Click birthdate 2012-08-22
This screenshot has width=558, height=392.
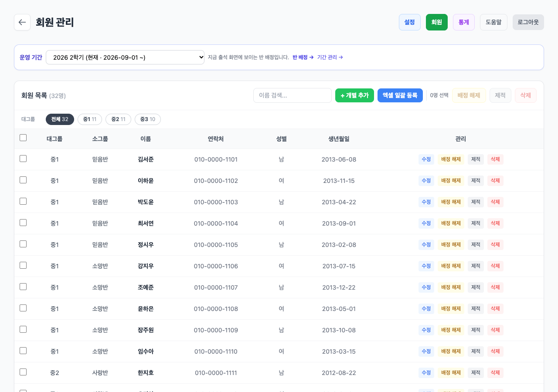pos(339,373)
